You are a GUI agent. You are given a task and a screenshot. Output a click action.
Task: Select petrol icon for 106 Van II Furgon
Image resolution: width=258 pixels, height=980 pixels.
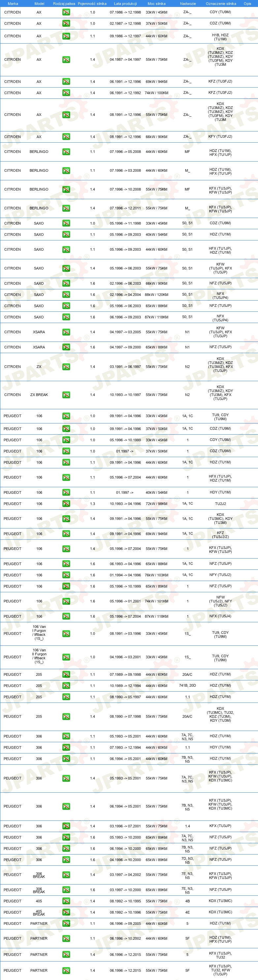tap(66, 657)
